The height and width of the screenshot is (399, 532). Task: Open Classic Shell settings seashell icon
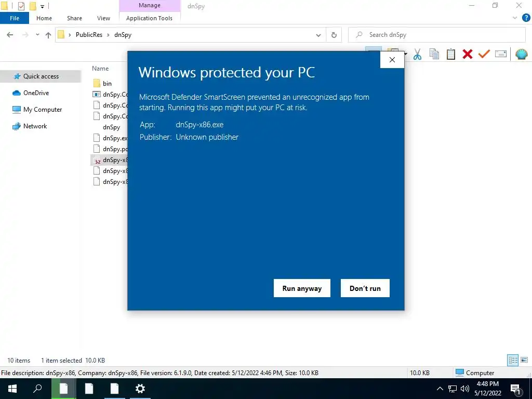[x=521, y=54]
